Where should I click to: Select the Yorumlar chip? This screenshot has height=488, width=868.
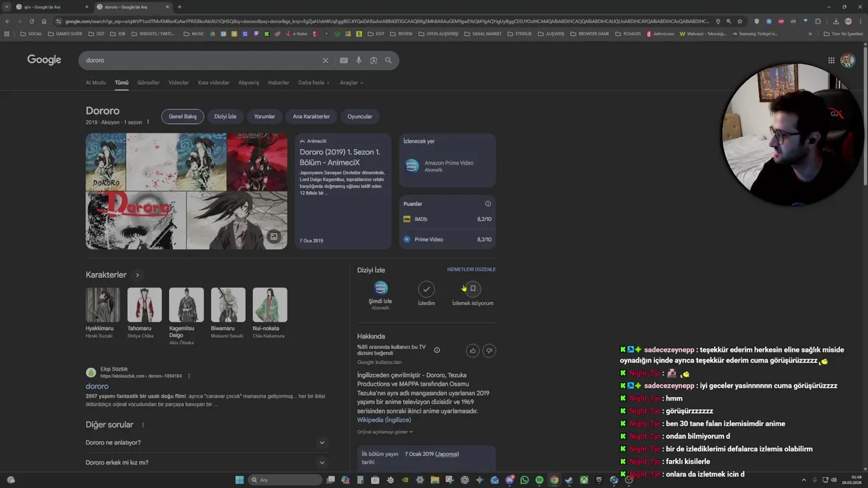(264, 117)
